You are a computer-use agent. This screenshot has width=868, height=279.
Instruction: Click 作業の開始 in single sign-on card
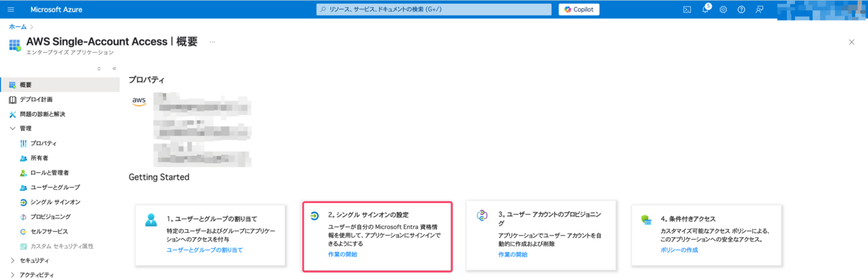(342, 254)
